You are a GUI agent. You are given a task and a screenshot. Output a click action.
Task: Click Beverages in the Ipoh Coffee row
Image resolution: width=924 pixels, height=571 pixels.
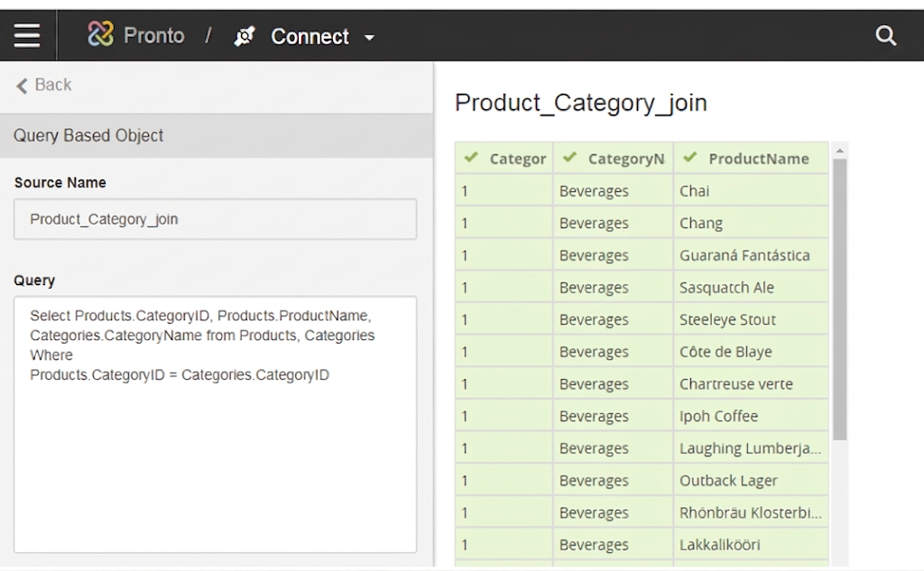pyautogui.click(x=613, y=416)
